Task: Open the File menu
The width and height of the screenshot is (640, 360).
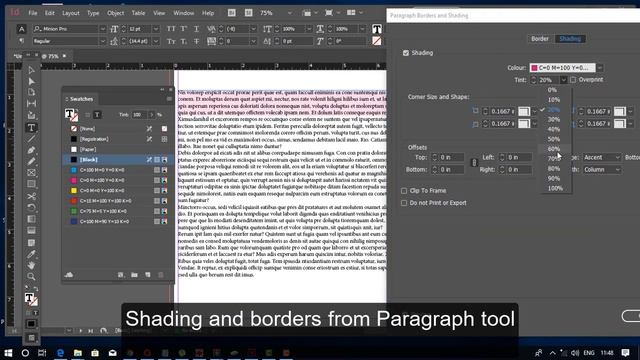Action: 33,13
